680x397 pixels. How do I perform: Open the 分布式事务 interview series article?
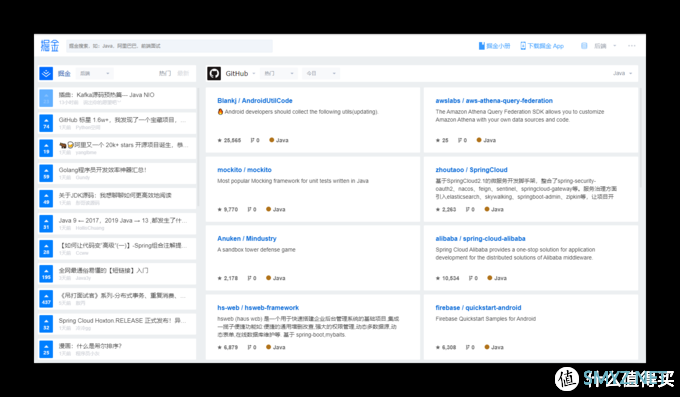pos(122,295)
